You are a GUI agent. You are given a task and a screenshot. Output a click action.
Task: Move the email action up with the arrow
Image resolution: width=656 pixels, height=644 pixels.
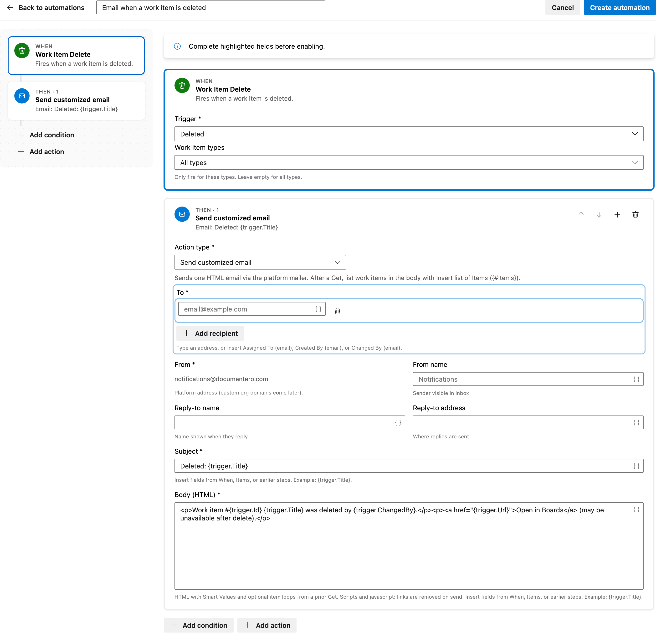(x=581, y=215)
